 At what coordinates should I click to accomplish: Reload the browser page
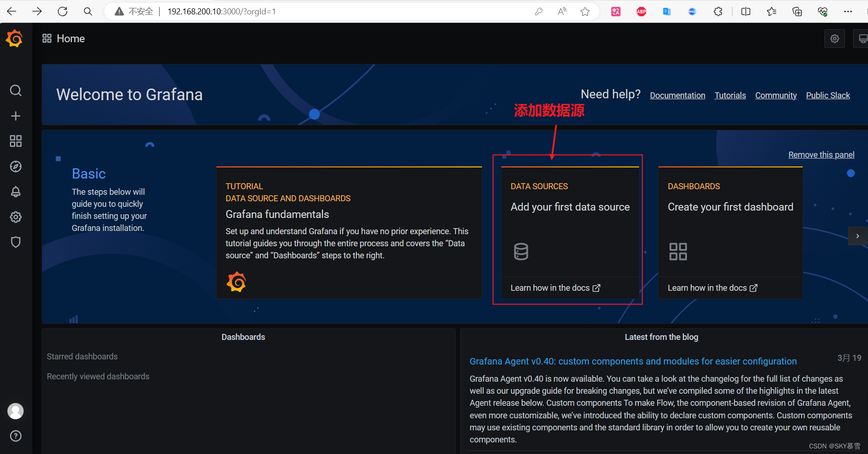63,12
